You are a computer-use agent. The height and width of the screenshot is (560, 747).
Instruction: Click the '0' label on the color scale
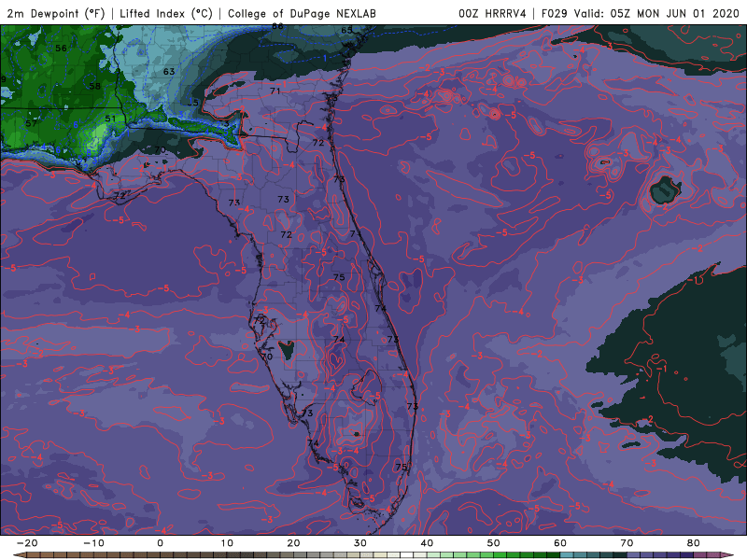pyautogui.click(x=160, y=543)
